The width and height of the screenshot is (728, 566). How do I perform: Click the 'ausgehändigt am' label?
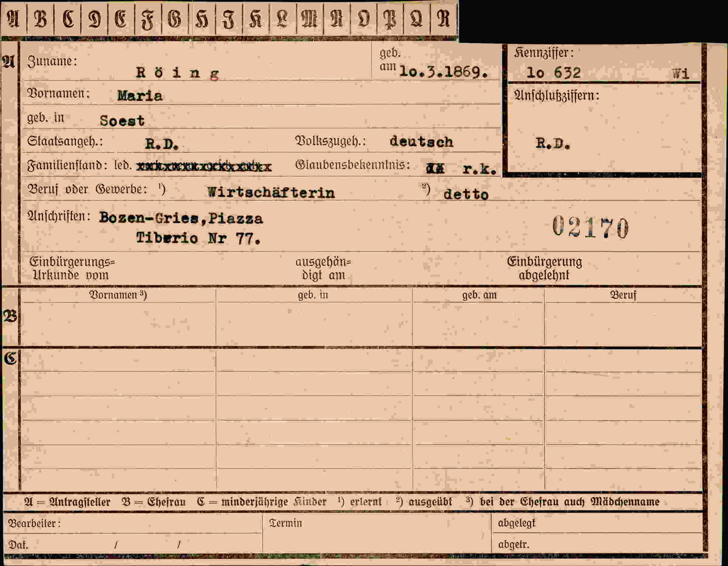click(323, 268)
